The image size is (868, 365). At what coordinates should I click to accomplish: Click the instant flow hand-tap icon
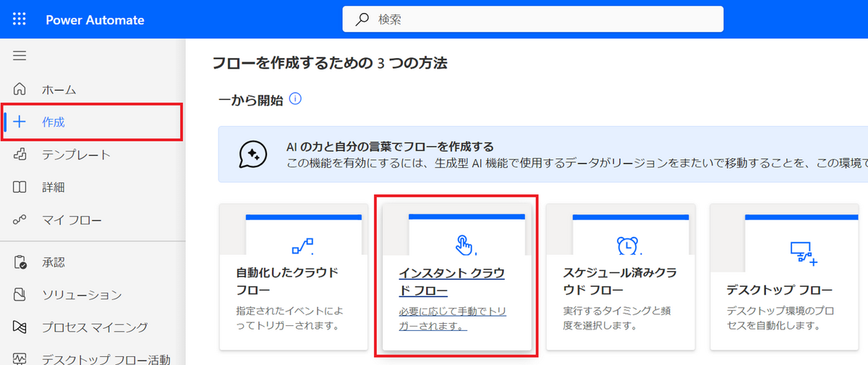click(464, 246)
